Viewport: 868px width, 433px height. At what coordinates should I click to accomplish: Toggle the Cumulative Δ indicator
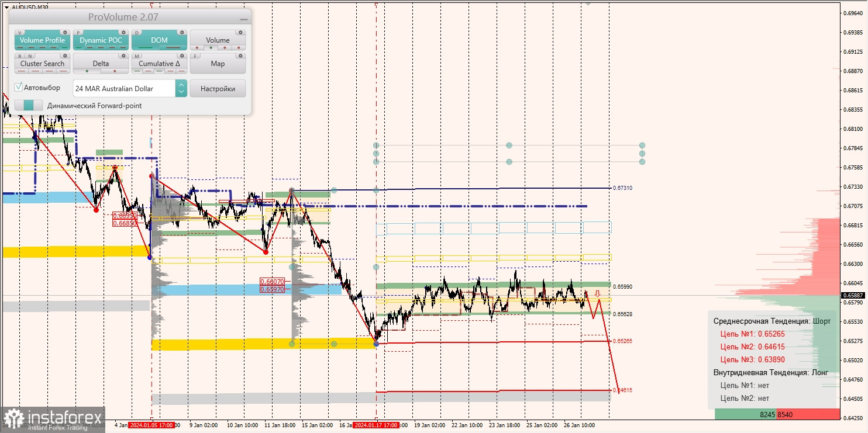pyautogui.click(x=159, y=63)
